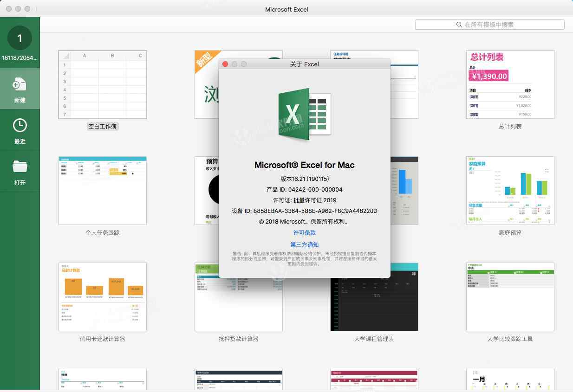
Task: Click the Microsoft® Excel for Mac heading
Action: coord(305,165)
